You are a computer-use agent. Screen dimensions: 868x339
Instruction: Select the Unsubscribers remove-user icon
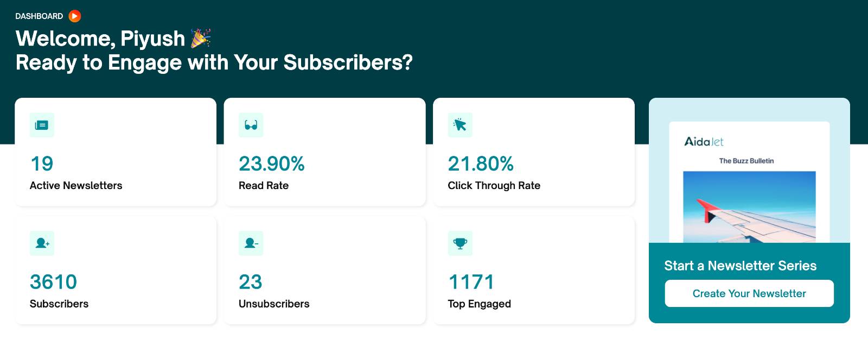click(251, 243)
